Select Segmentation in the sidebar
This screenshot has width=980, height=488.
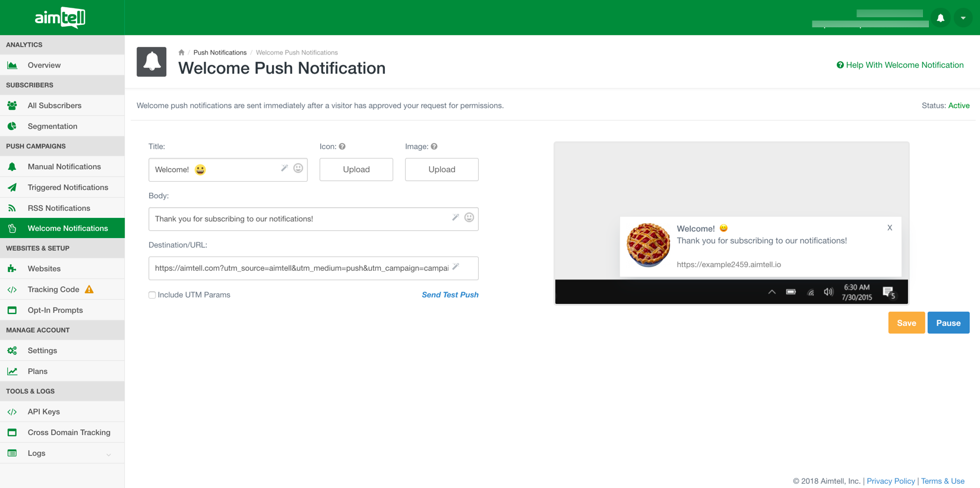coord(52,126)
